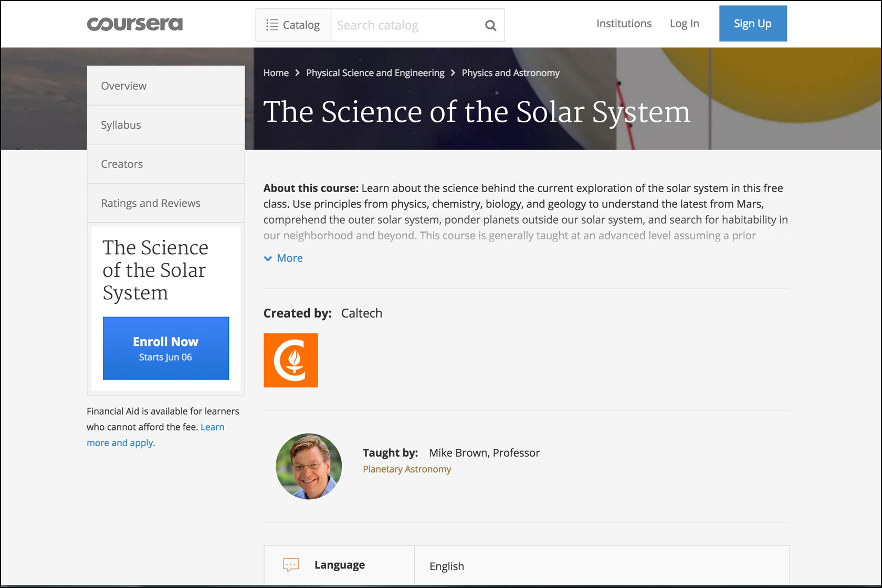
Task: Click the Planetary Astronomy link
Action: pos(407,469)
